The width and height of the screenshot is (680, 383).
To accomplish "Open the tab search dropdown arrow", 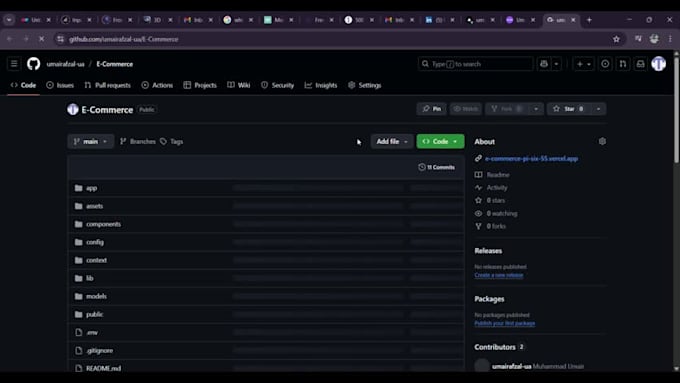I will pyautogui.click(x=9, y=20).
